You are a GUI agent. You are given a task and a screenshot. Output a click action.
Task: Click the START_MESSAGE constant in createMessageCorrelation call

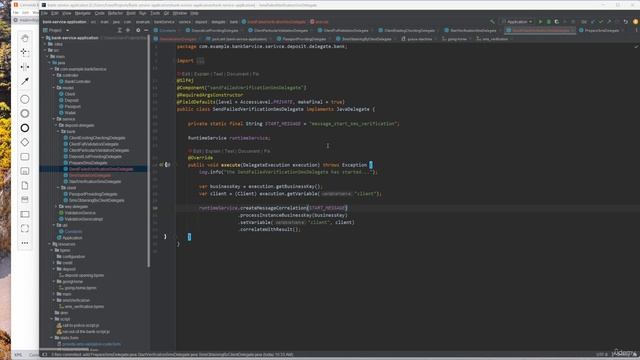[327, 208]
